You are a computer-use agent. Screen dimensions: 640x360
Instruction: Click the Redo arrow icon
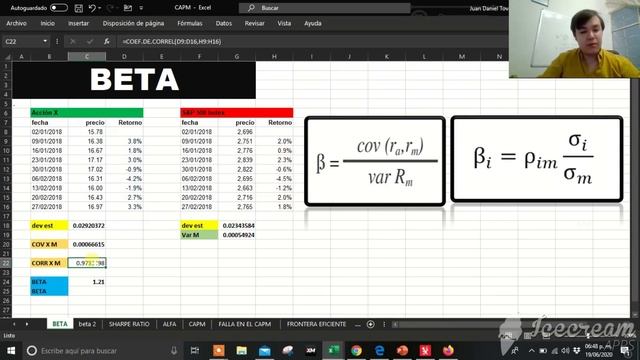coord(109,8)
